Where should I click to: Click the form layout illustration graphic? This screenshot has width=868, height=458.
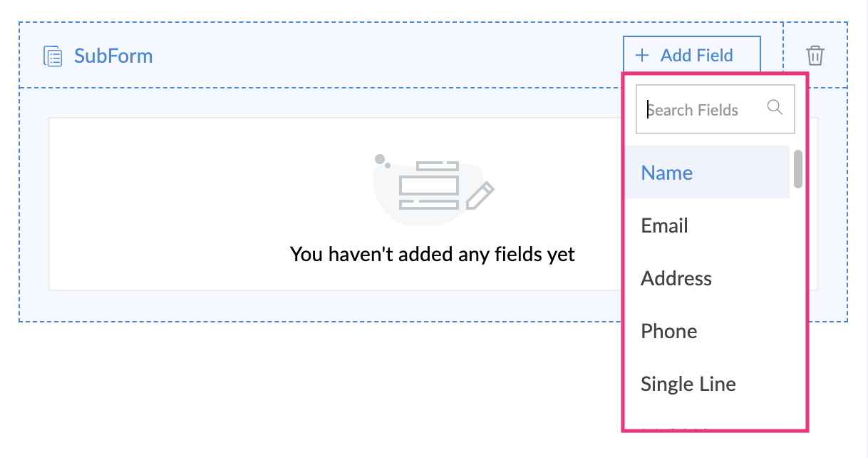(428, 185)
